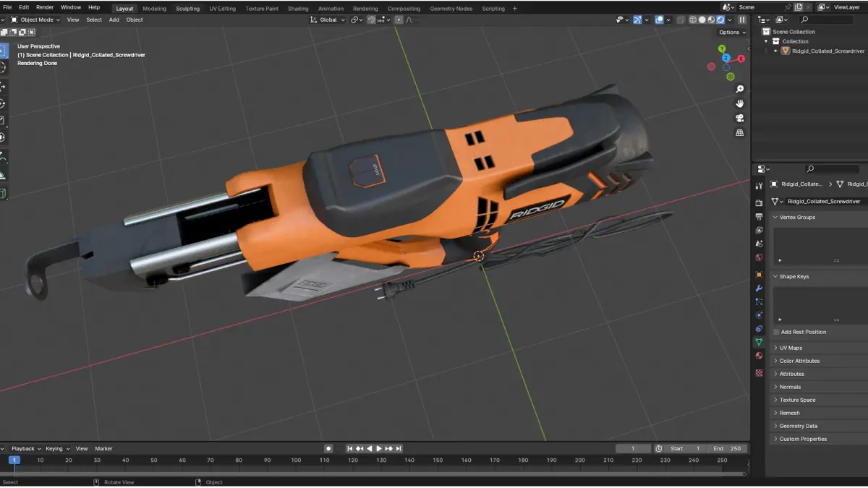
Task: Open the Material properties tab
Action: tap(759, 356)
